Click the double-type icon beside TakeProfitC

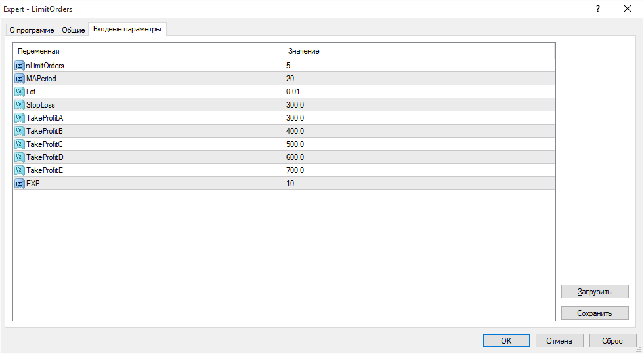pyautogui.click(x=19, y=144)
